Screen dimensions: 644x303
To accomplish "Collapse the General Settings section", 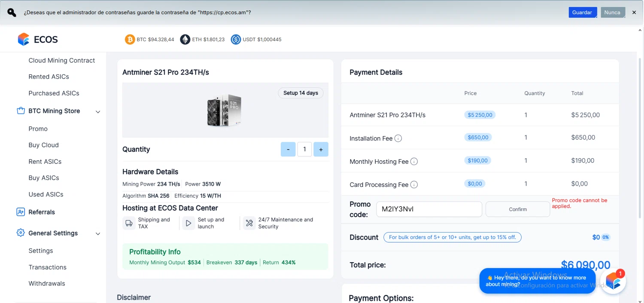I will click(98, 234).
